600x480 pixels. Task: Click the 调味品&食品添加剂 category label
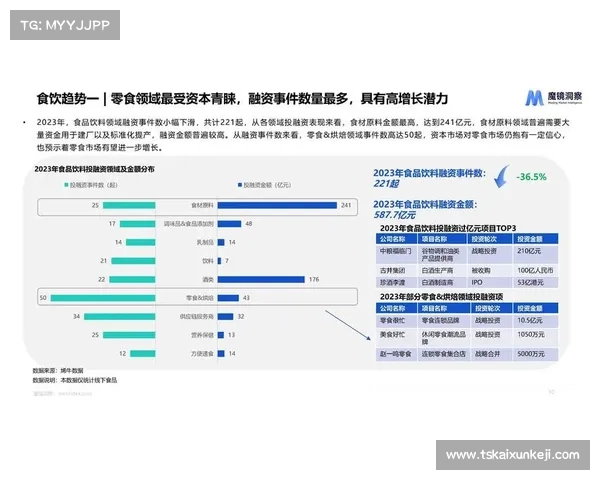(x=189, y=224)
